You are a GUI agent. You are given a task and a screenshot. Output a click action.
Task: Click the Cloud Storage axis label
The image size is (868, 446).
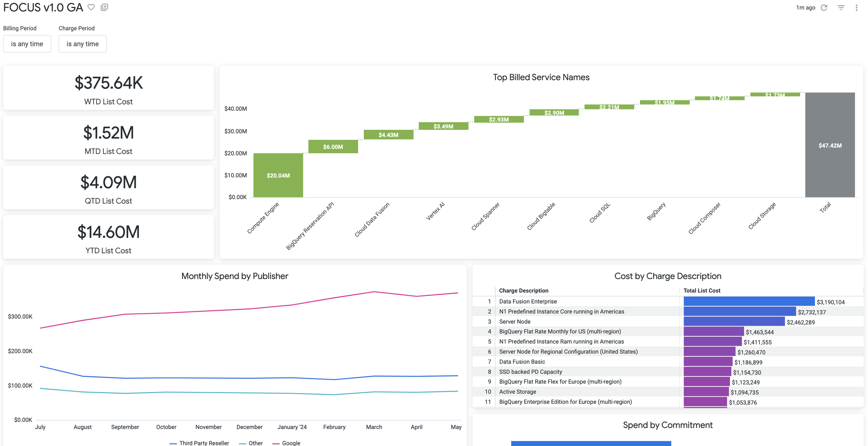762,216
